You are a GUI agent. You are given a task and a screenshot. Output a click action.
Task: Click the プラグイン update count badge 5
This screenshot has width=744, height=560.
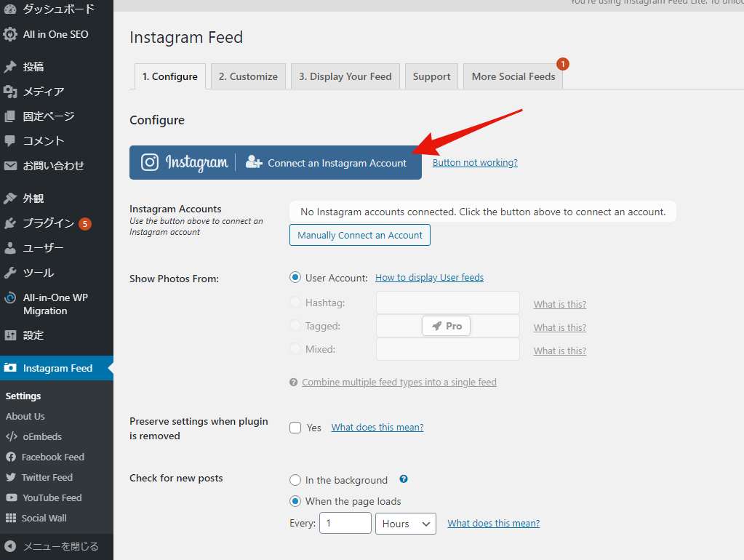85,224
